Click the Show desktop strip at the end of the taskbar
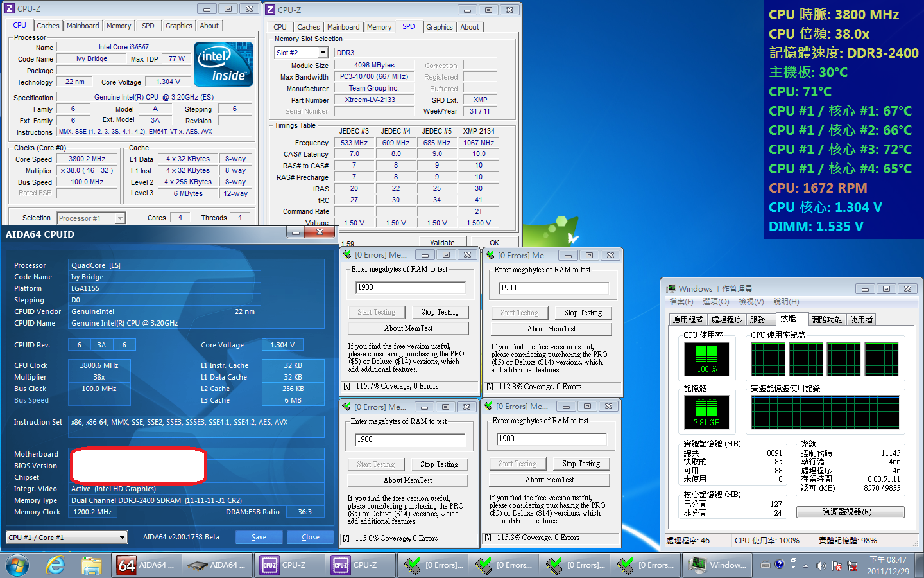The image size is (924, 578). coord(920,566)
